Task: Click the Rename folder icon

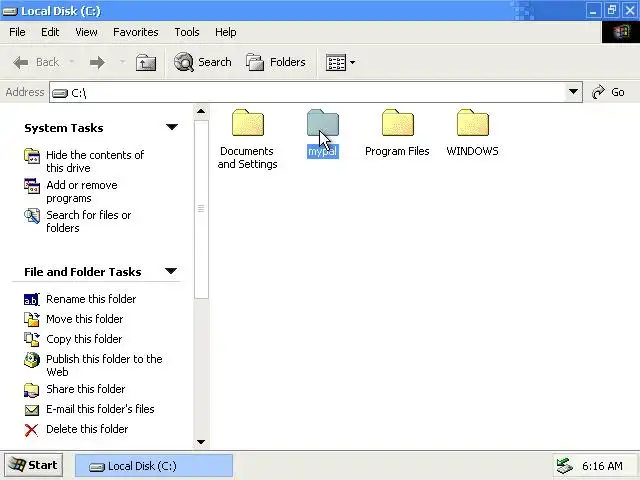Action: [32, 299]
